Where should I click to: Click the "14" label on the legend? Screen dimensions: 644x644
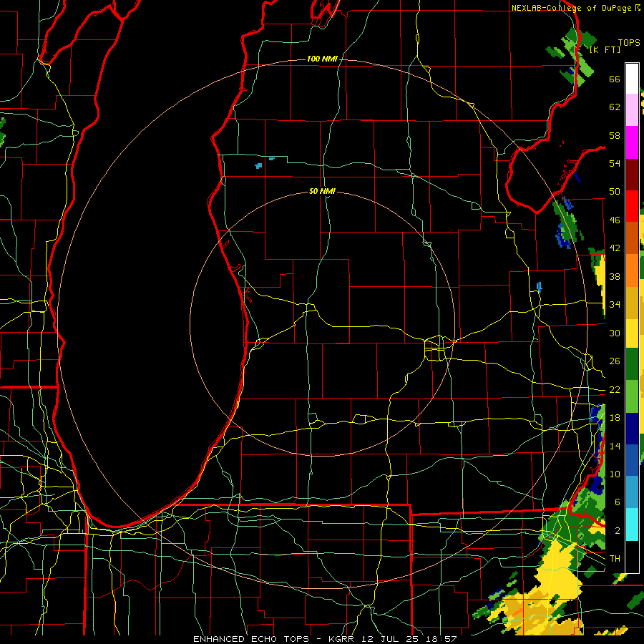pyautogui.click(x=615, y=446)
